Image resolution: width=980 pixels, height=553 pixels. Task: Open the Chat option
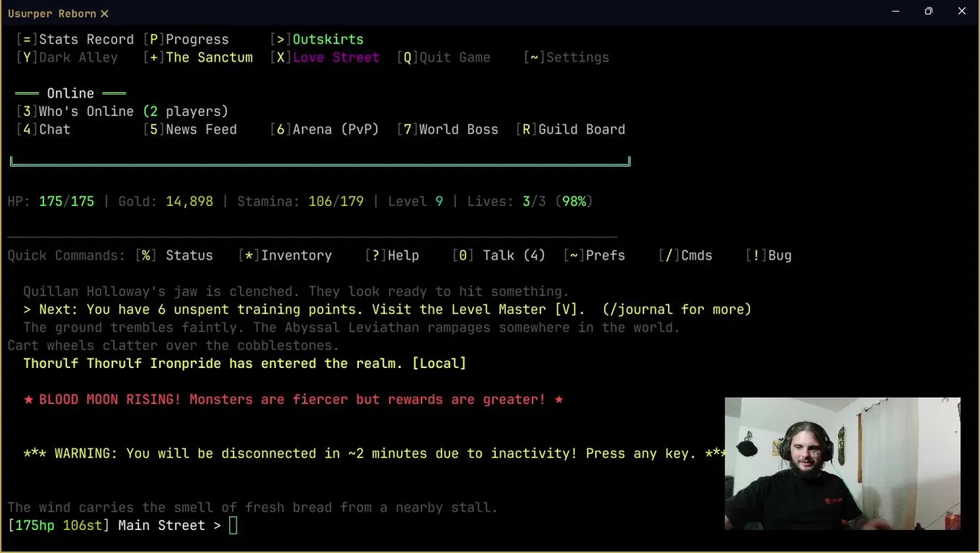click(43, 130)
